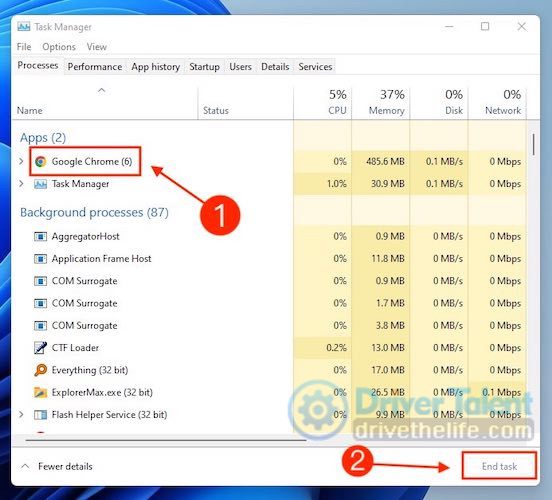Open the View menu
This screenshot has width=552, height=500.
tap(96, 47)
